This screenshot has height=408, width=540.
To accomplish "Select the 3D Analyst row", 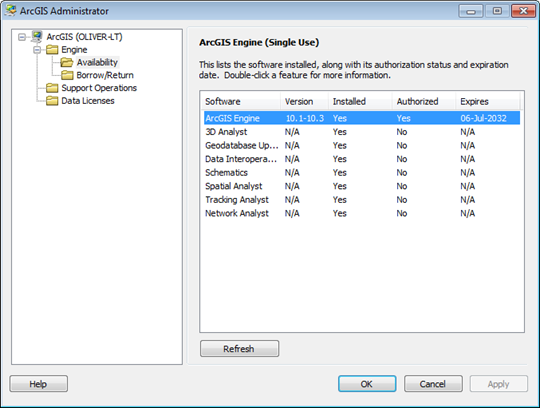I will 362,132.
